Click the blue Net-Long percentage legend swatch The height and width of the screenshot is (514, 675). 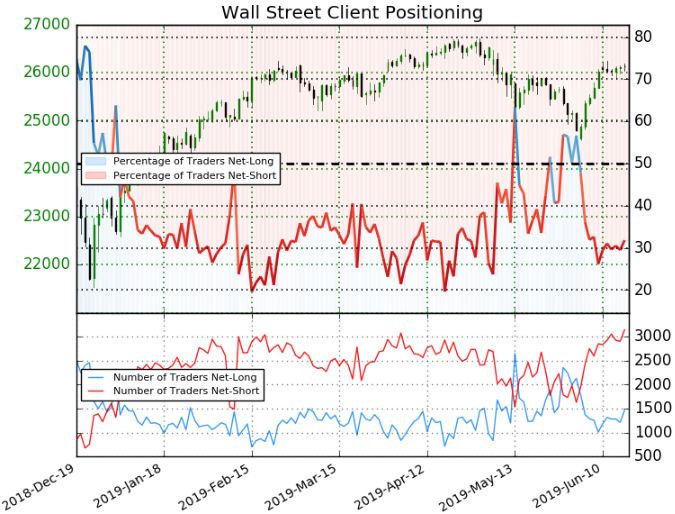click(95, 161)
